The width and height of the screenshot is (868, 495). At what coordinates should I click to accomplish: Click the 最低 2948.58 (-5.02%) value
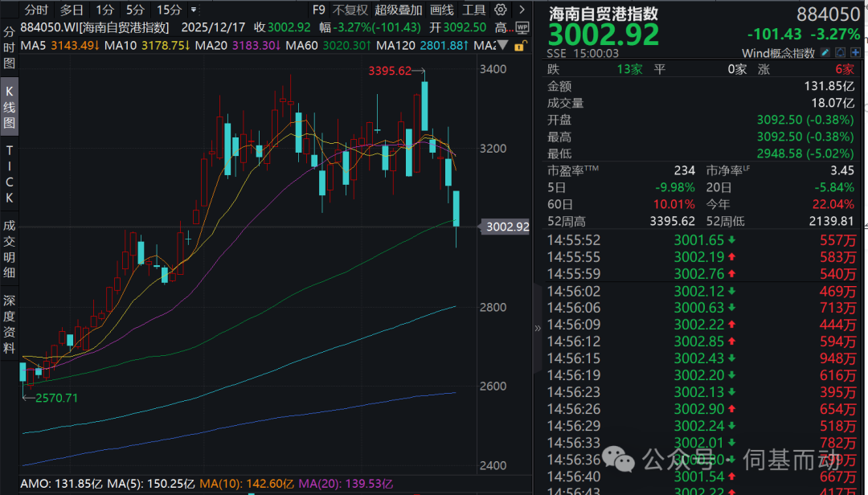(x=805, y=153)
